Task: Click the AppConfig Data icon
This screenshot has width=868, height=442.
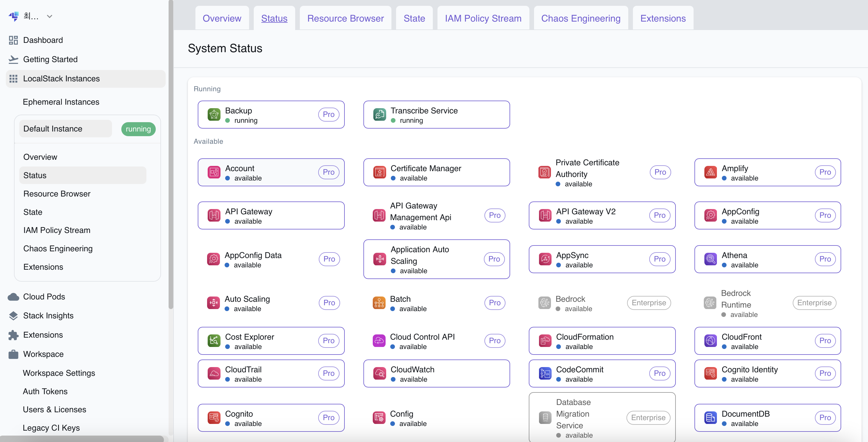Action: (x=213, y=259)
